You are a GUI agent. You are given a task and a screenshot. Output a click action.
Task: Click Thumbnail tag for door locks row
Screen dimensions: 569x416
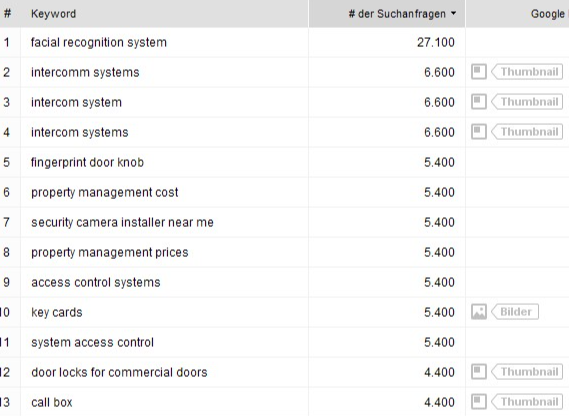coord(527,372)
